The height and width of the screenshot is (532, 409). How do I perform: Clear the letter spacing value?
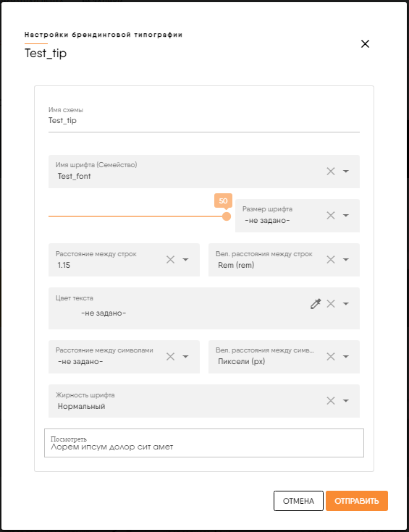click(170, 356)
